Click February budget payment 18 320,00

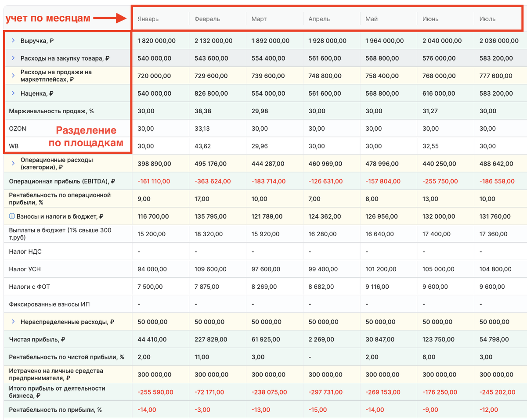209,234
